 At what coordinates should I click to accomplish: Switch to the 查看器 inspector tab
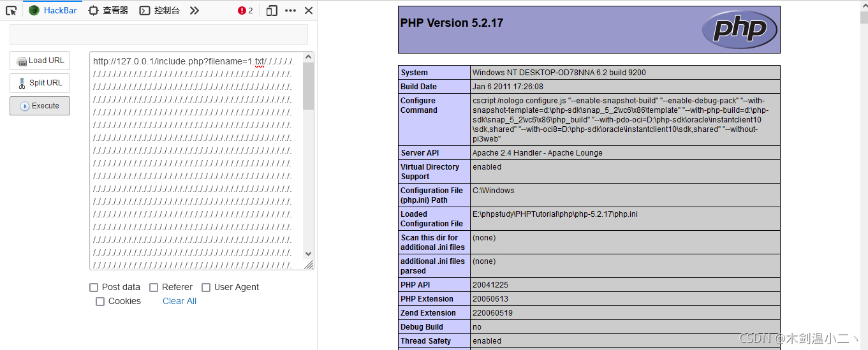coord(108,10)
